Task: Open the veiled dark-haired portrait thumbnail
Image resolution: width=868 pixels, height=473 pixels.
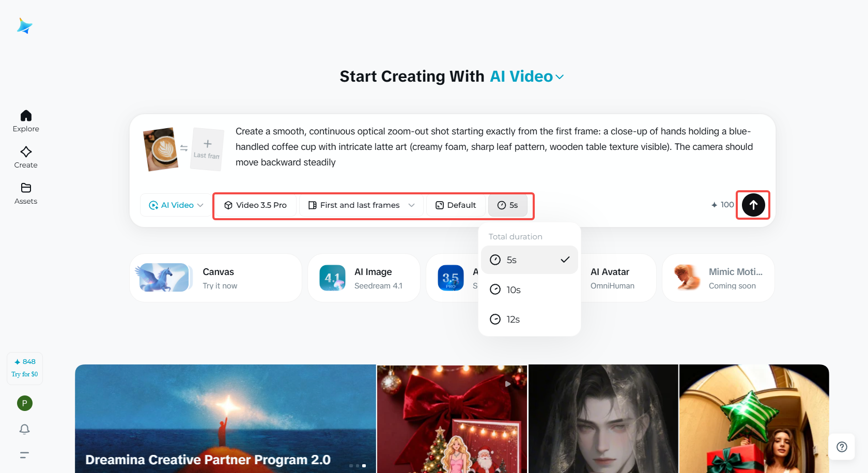Action: (x=603, y=419)
